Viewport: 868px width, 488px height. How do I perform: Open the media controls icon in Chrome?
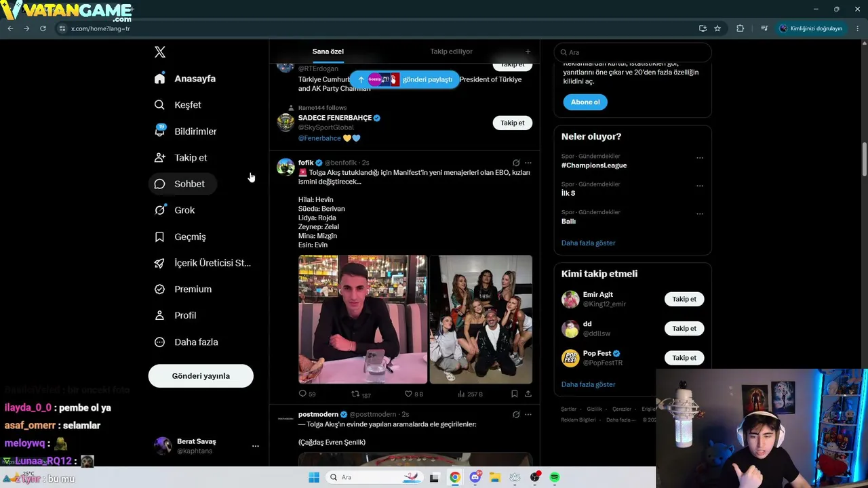(764, 28)
